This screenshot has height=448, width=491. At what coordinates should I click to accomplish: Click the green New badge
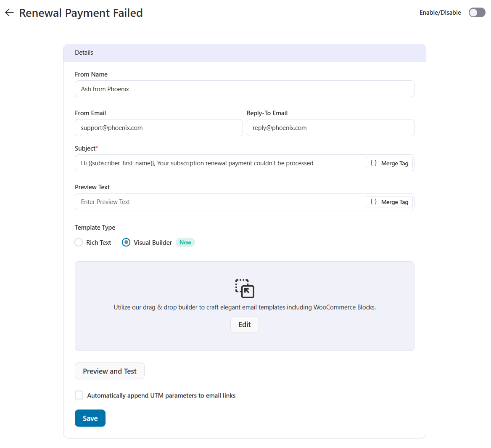click(185, 242)
